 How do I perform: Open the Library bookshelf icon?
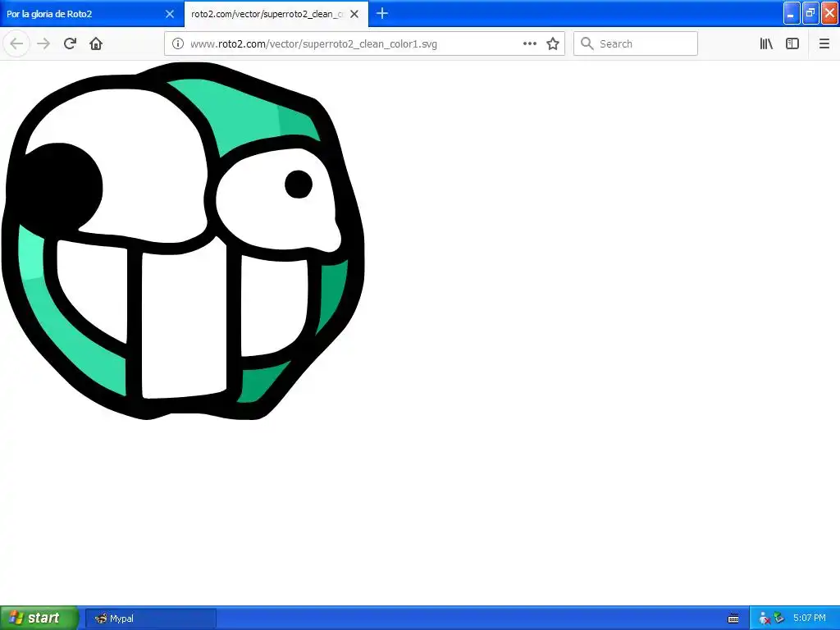tap(766, 43)
